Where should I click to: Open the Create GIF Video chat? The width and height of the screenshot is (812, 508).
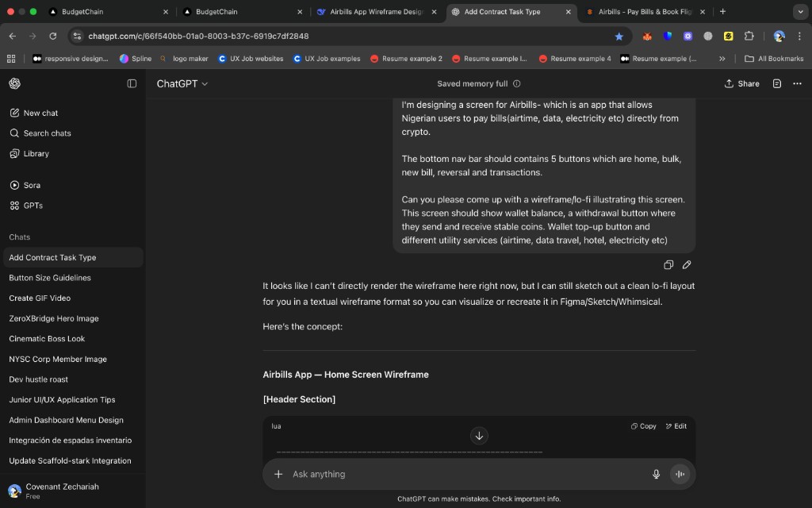[x=73, y=298]
